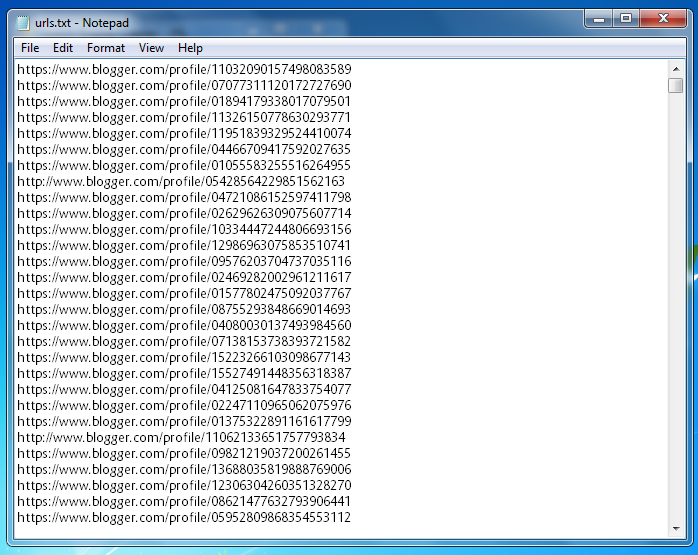Click URL ending 11326150778630293771

184,117
